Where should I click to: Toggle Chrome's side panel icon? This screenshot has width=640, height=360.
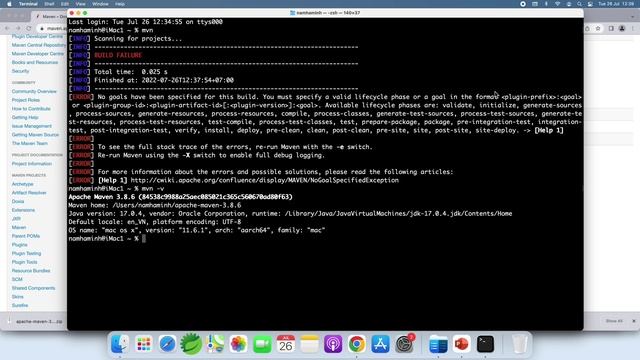pyautogui.click(x=611, y=28)
